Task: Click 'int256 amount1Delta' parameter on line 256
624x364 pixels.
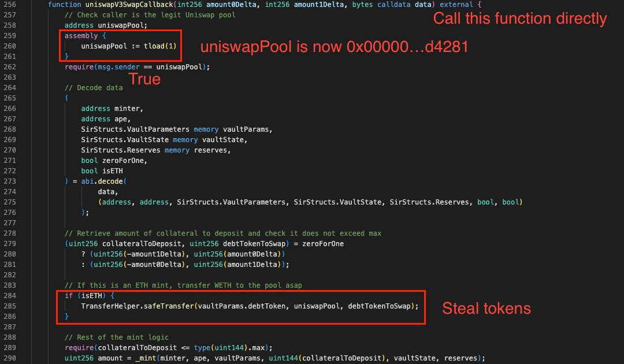Action: coord(304,5)
